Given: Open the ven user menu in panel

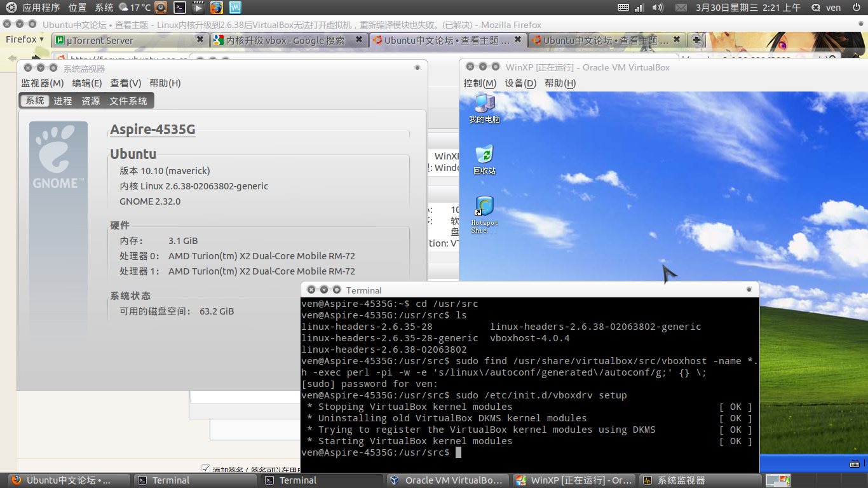Looking at the screenshot, I should pos(833,8).
